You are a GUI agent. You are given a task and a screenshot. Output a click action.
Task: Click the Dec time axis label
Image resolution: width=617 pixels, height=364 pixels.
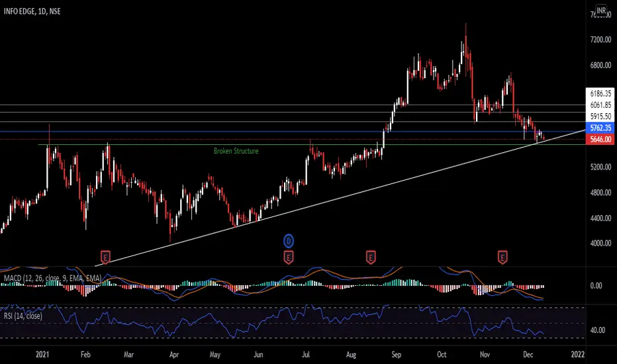[528, 355]
